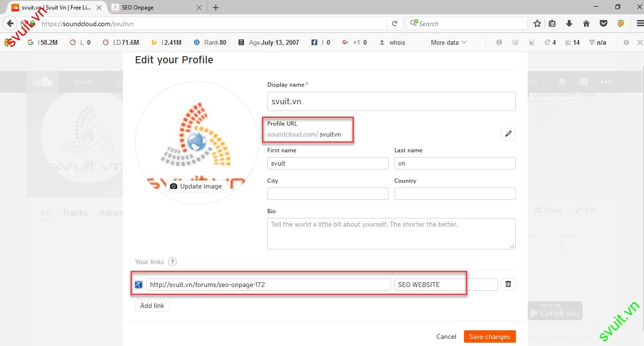644x346 pixels.
Task: Click the browser Search box
Action: 467,23
